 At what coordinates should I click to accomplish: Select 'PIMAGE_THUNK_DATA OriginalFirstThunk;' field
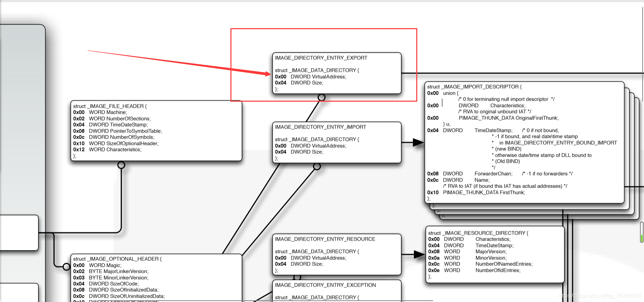[508, 118]
